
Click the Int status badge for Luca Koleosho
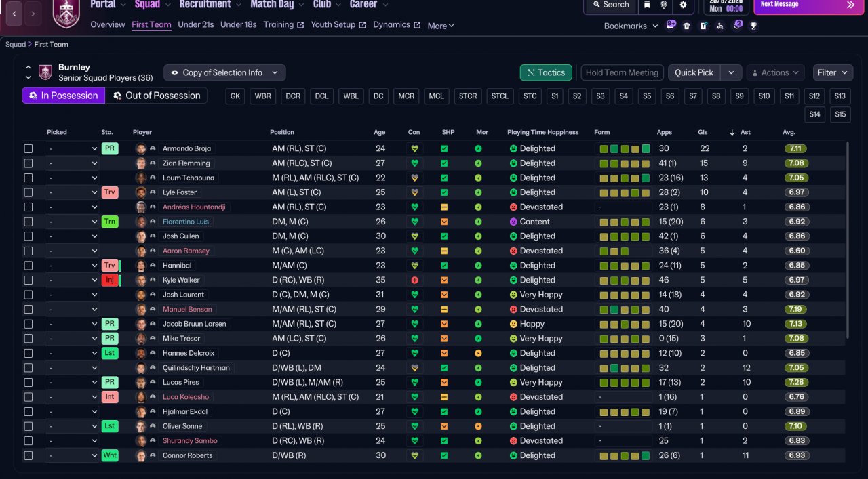(x=109, y=397)
